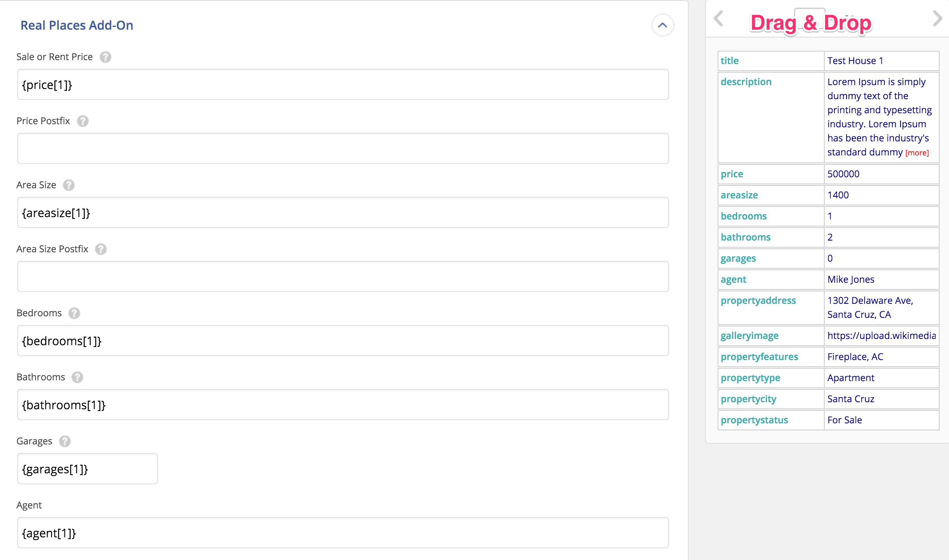
Task: Collapse the Real Places Add-On section
Action: coord(663,25)
